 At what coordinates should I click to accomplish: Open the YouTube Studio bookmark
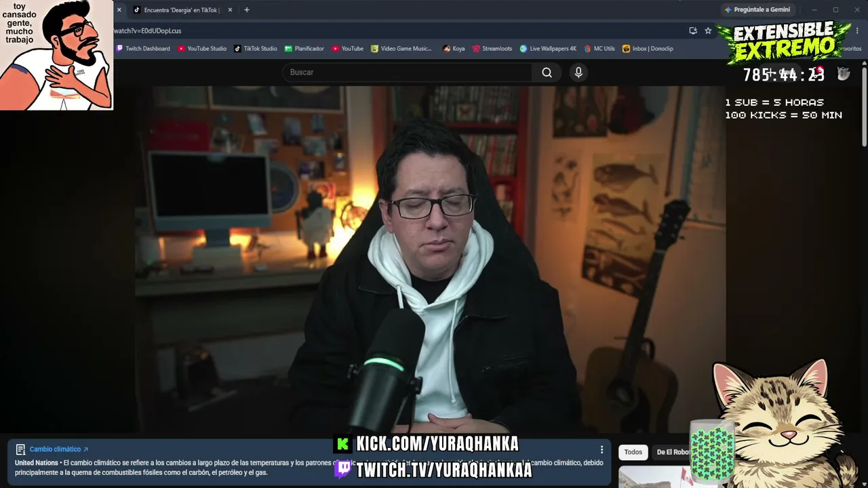point(202,49)
